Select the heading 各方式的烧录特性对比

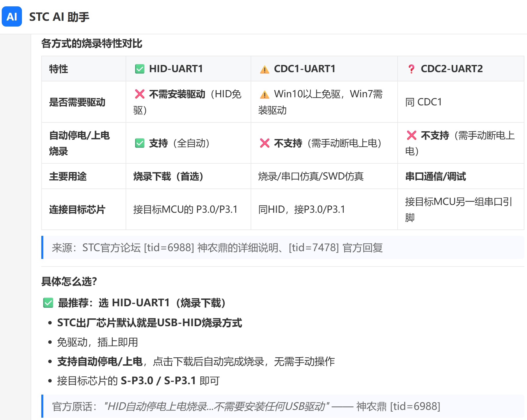tap(92, 44)
